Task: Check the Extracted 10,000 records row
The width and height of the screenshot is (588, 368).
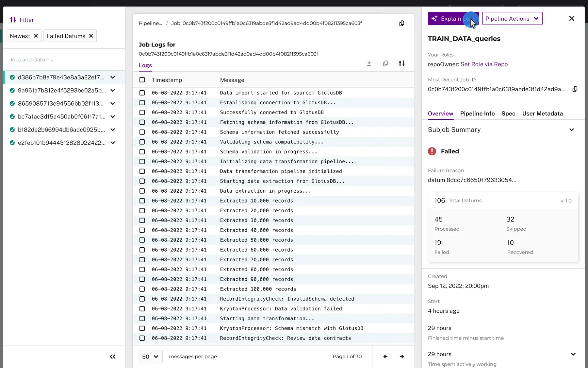Action: (142, 201)
